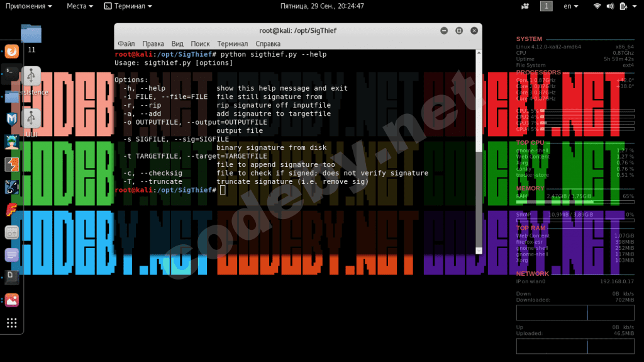The height and width of the screenshot is (362, 644).
Task: Open Firefox from the dock
Action: coord(11,52)
